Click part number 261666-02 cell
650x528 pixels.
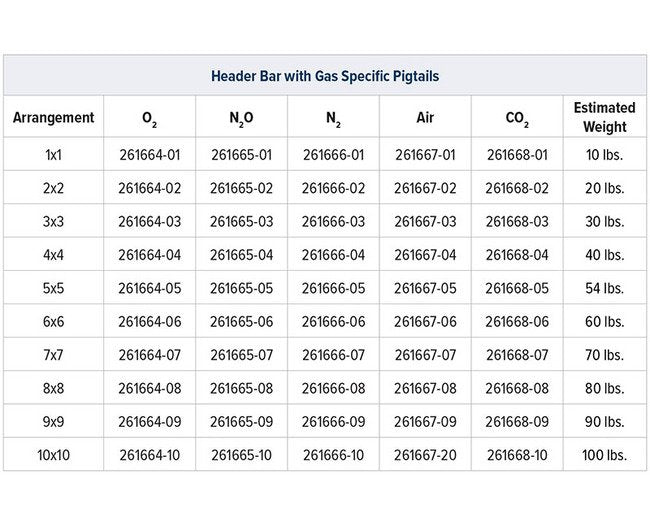[x=333, y=188]
